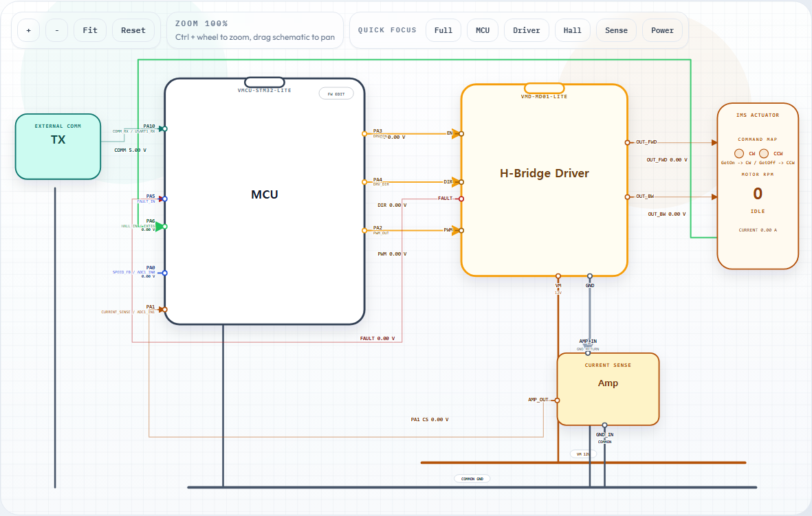Click the COMMON GND rail label
The width and height of the screenshot is (812, 516).
click(472, 479)
